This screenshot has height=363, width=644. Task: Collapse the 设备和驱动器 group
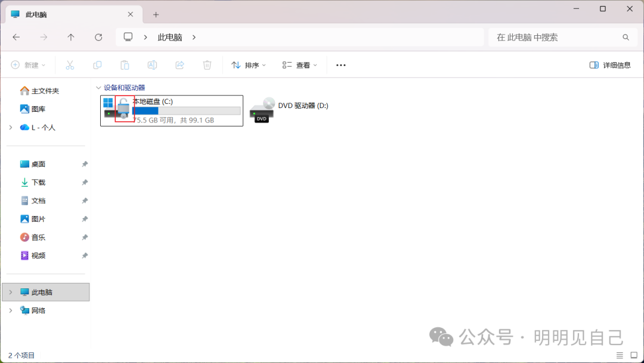99,88
